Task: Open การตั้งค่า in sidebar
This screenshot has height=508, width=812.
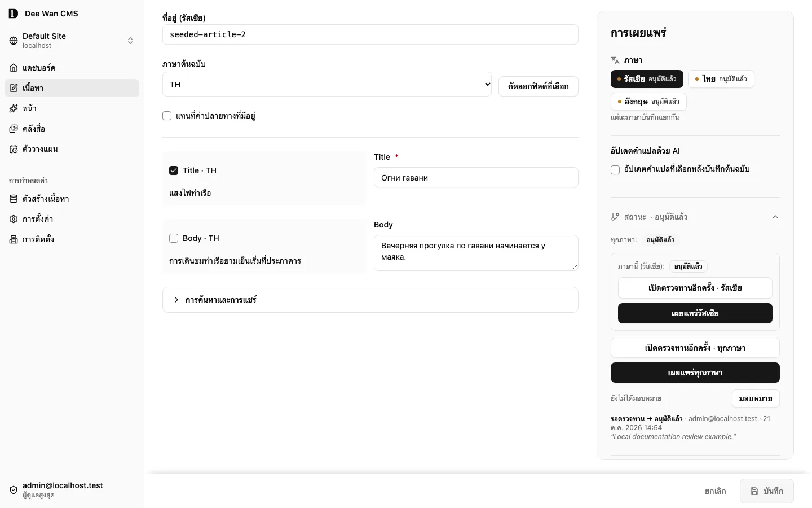Action: [x=72, y=219]
